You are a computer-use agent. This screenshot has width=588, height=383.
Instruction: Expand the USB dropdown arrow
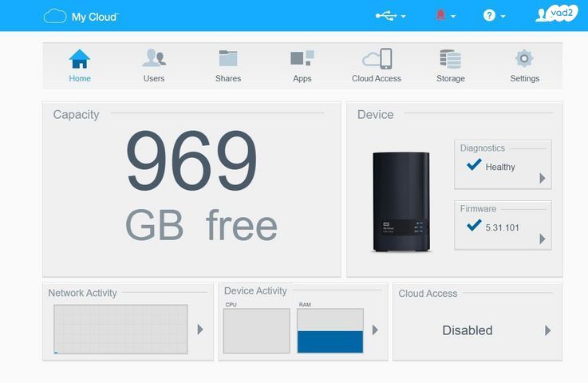tap(404, 16)
